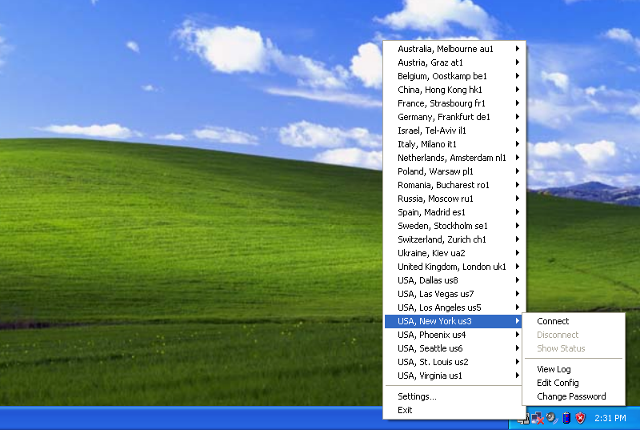Select Austria, Graz at1 server entry

click(454, 62)
